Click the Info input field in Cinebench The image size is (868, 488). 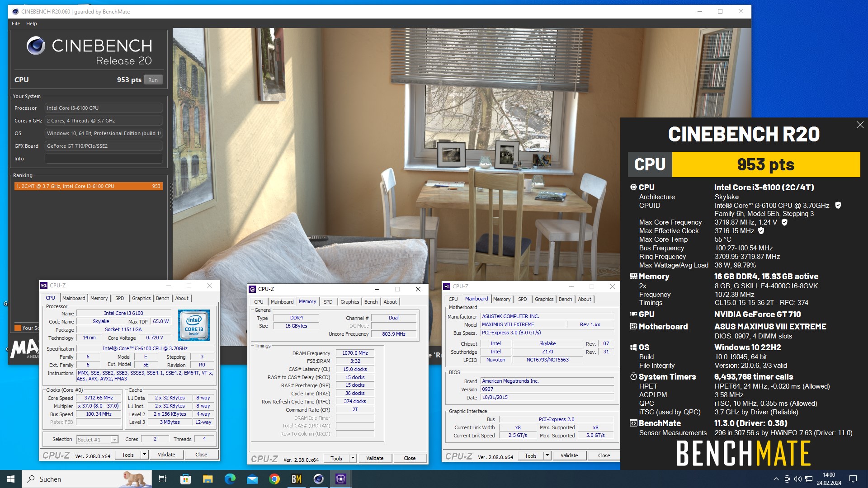tap(104, 159)
